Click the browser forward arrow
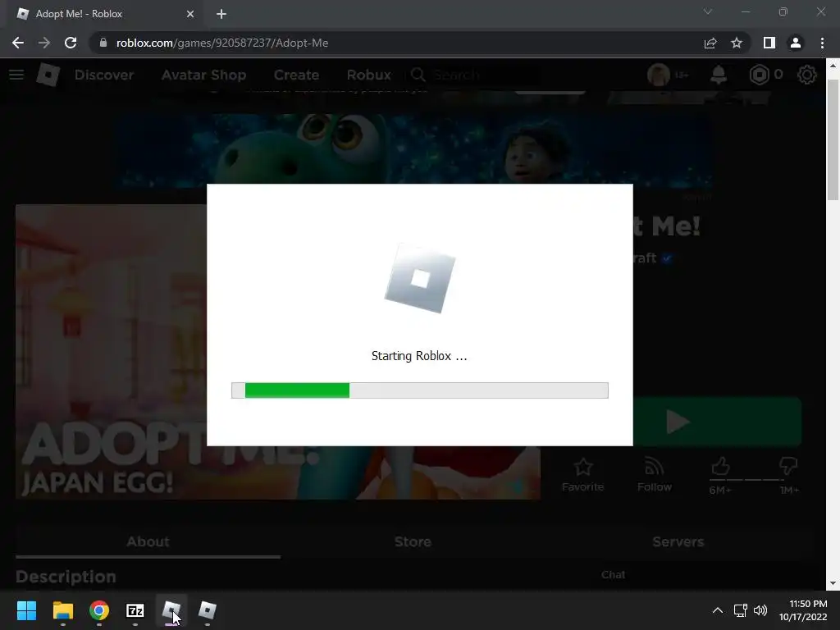 (x=44, y=43)
